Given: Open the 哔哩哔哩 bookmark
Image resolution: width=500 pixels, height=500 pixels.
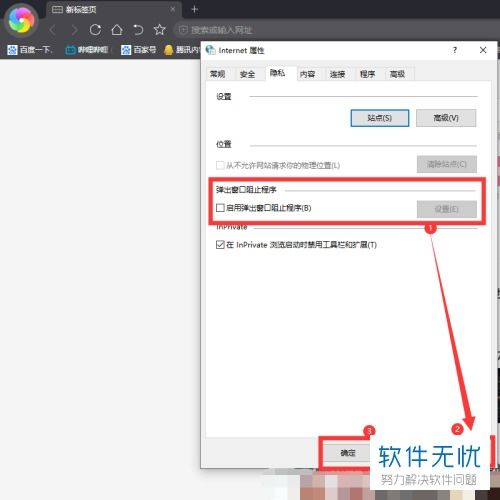Looking at the screenshot, I should [x=87, y=50].
